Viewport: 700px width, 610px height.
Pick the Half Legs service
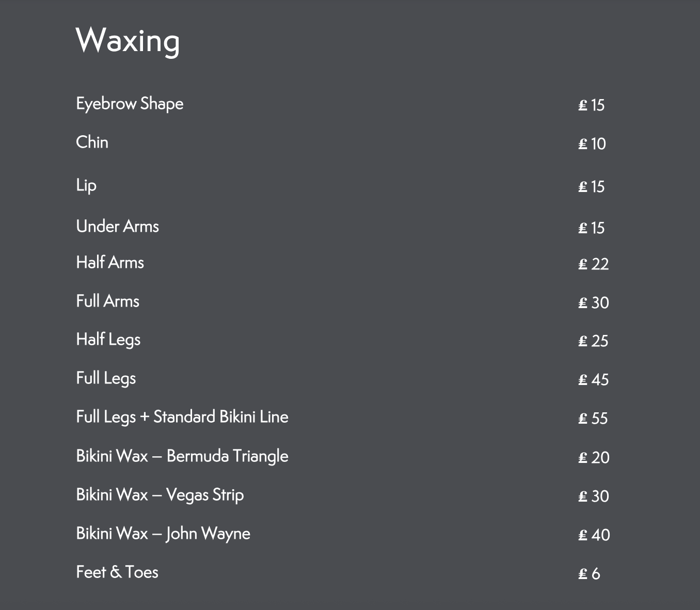(108, 340)
